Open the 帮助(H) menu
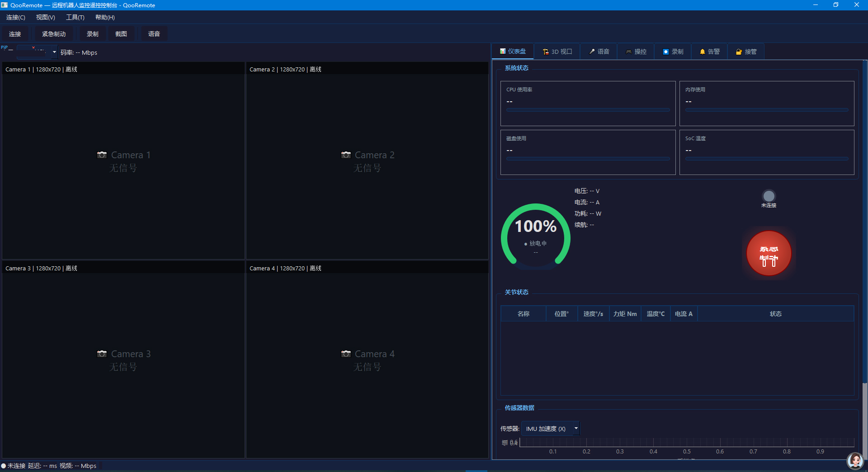 click(x=105, y=17)
